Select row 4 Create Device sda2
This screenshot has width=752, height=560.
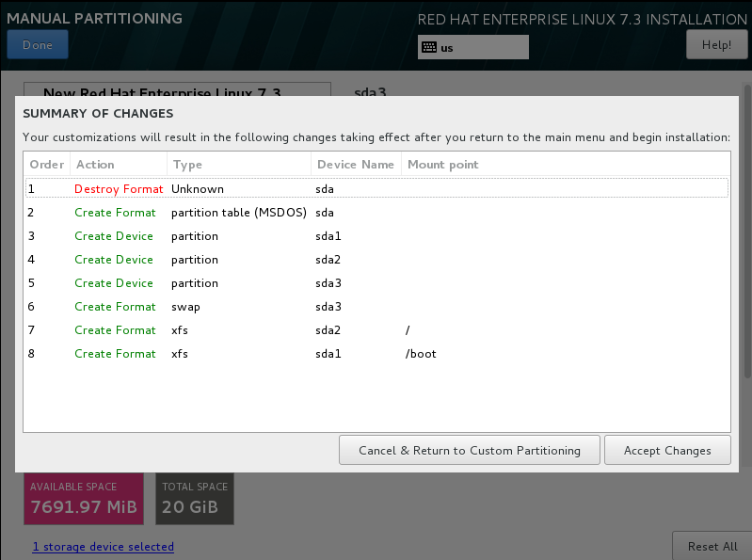[376, 260]
